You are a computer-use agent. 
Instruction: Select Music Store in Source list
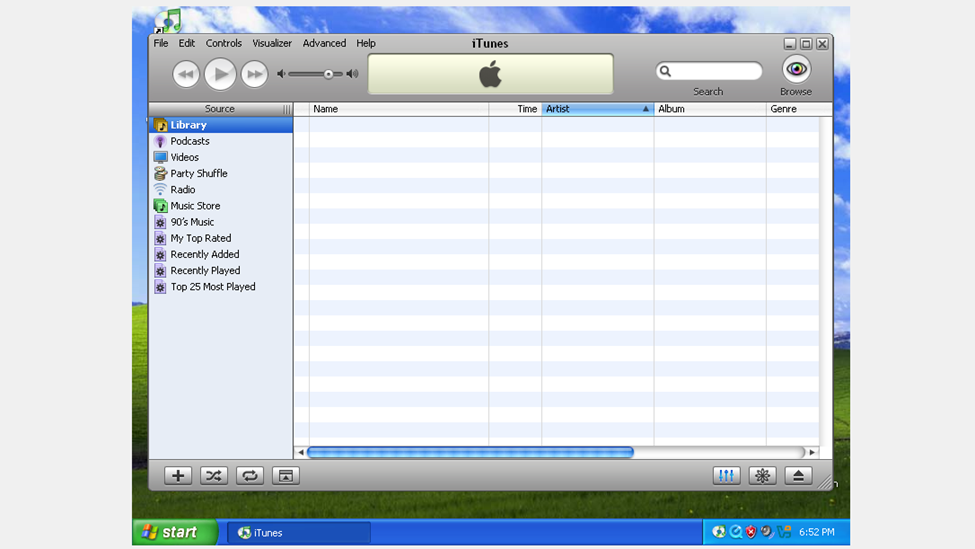tap(195, 206)
